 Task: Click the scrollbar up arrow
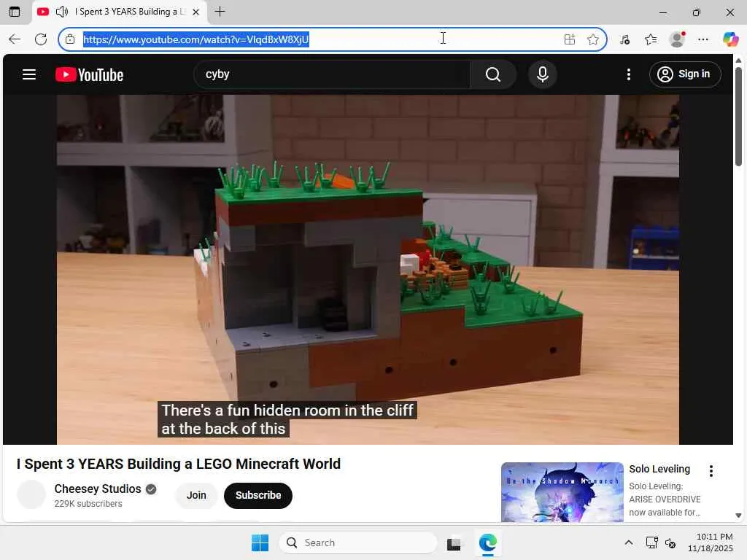[738, 61]
